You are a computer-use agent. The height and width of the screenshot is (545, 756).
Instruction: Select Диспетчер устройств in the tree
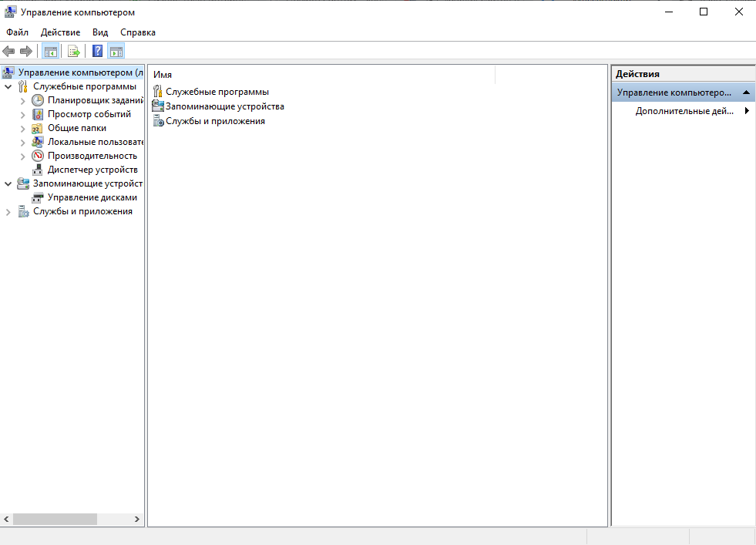click(x=92, y=170)
